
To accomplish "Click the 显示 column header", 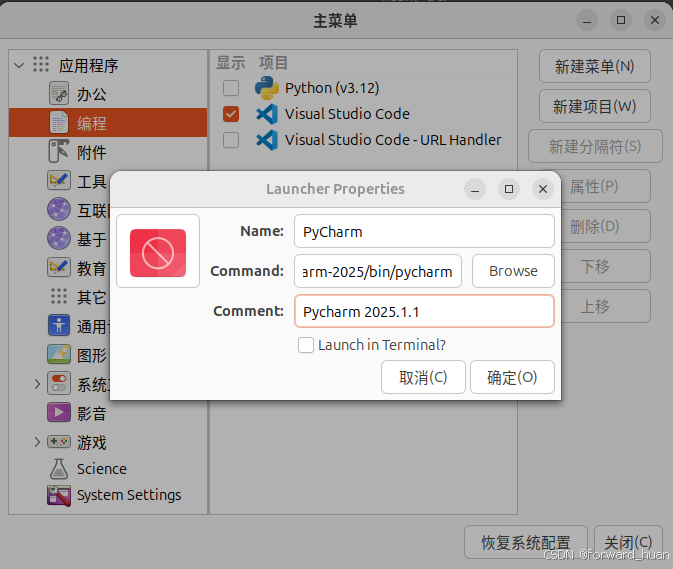I will (x=230, y=63).
